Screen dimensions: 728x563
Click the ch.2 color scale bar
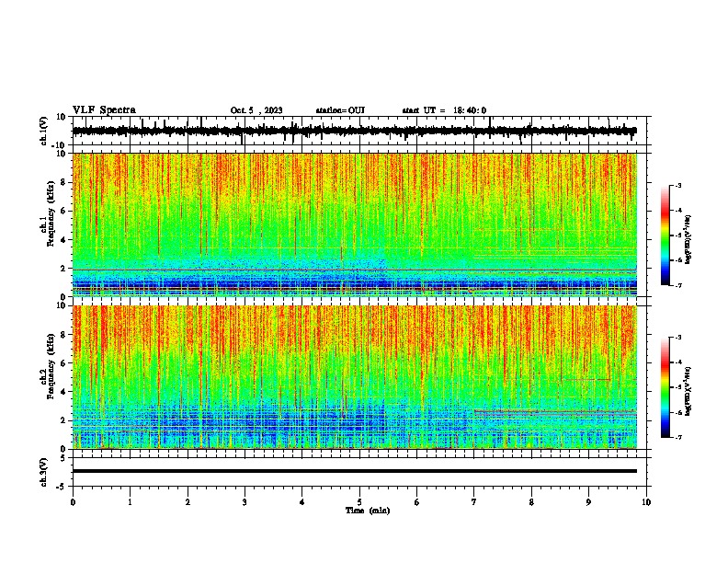[x=665, y=387]
